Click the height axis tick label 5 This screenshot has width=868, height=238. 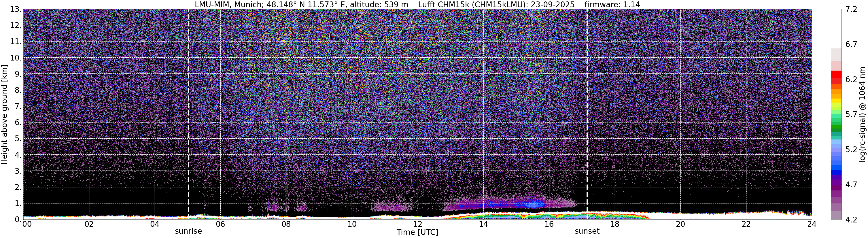pyautogui.click(x=18, y=139)
